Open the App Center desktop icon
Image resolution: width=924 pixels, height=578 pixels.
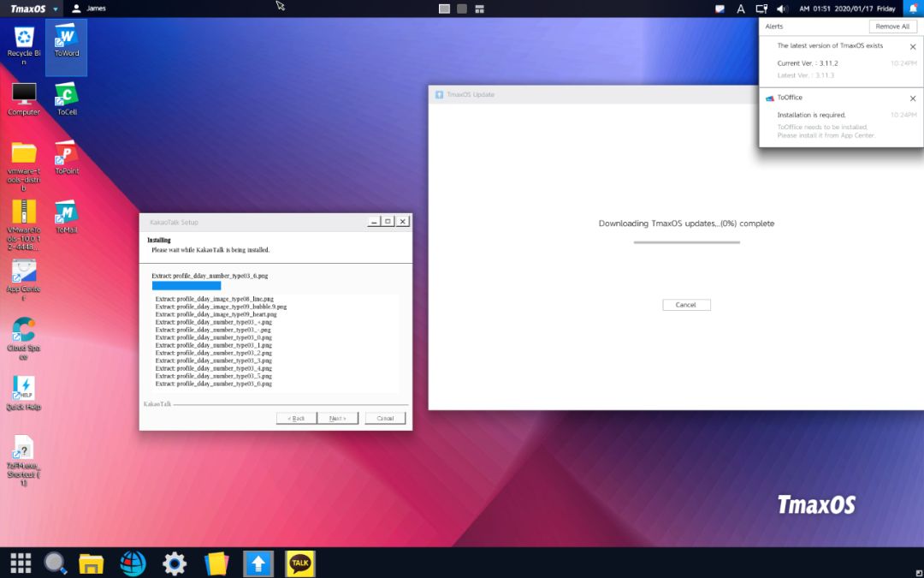[x=24, y=275]
